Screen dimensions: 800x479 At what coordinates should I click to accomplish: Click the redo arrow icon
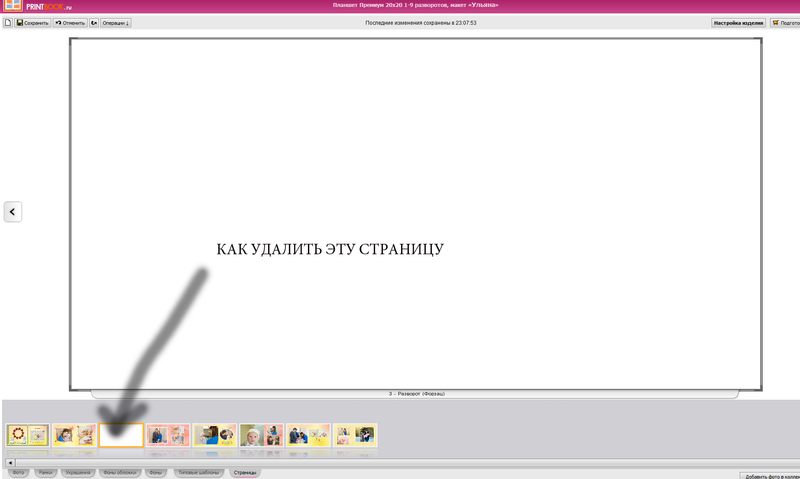(94, 22)
